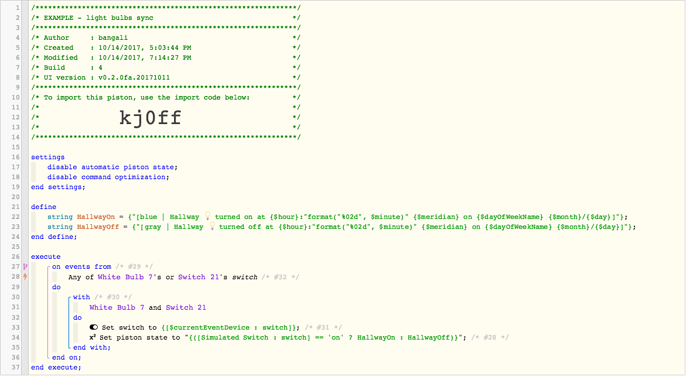
Task: Select disable automatic piston state setting
Action: pos(112,167)
